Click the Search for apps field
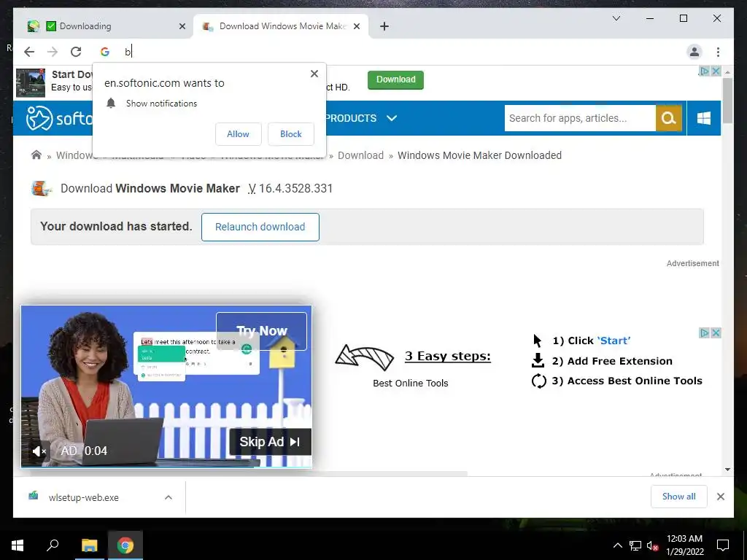747x560 pixels. click(580, 118)
